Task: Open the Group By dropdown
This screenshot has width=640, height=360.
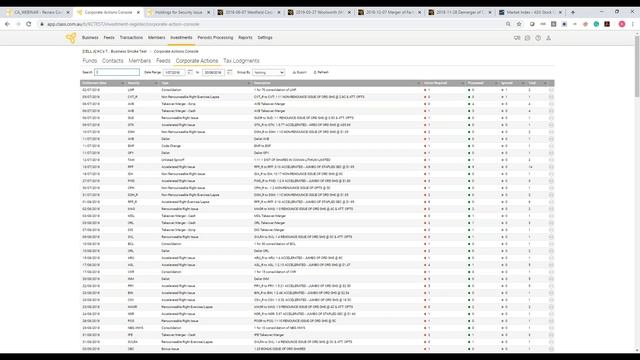Action: point(268,72)
